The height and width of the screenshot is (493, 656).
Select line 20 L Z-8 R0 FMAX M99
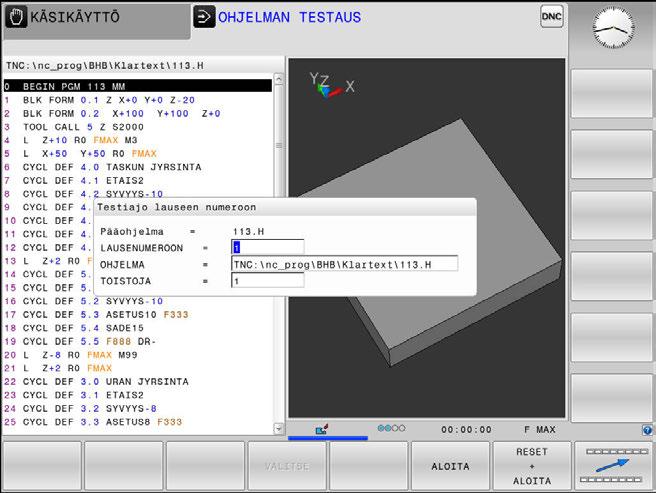point(138,354)
